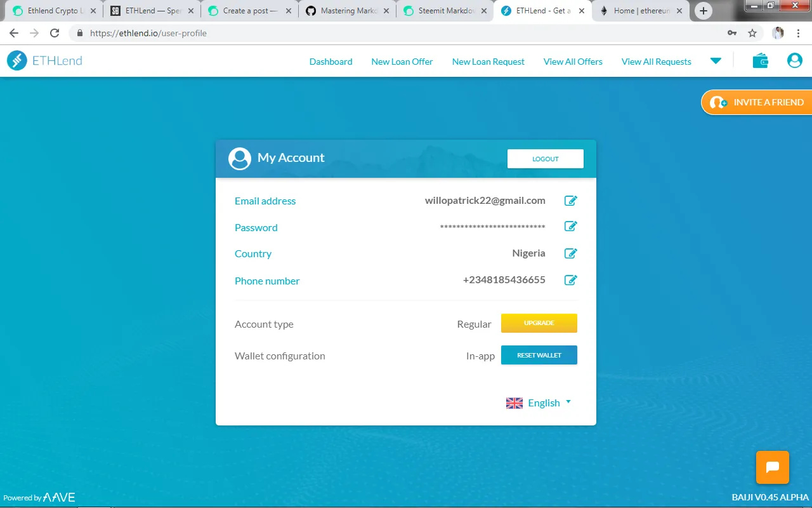812x508 pixels.
Task: Click the site padlock icon
Action: coord(80,33)
